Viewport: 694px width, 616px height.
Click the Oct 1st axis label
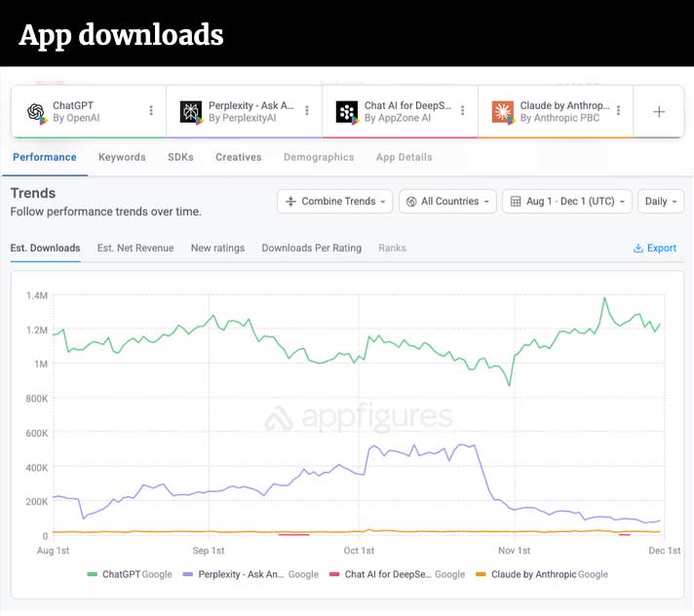(x=359, y=551)
